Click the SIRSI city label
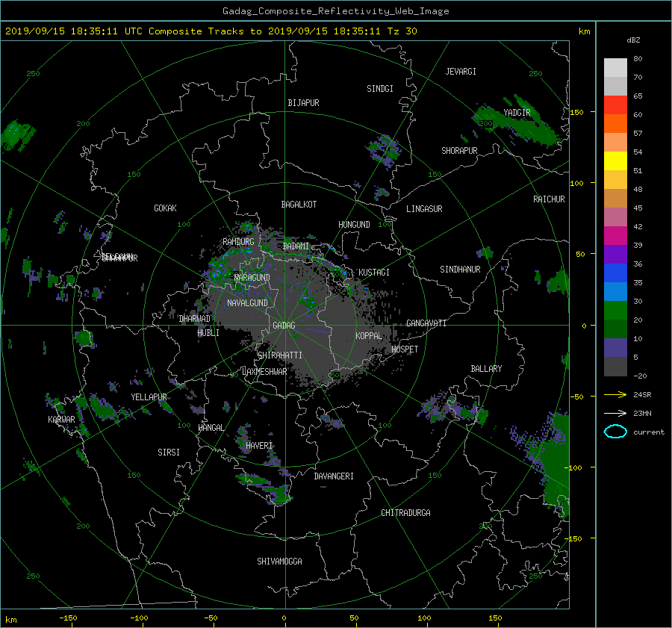This screenshot has width=672, height=628. point(169,453)
